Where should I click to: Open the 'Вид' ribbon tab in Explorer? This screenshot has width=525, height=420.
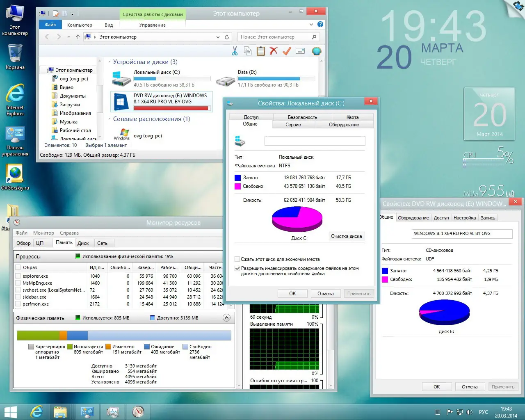(109, 25)
